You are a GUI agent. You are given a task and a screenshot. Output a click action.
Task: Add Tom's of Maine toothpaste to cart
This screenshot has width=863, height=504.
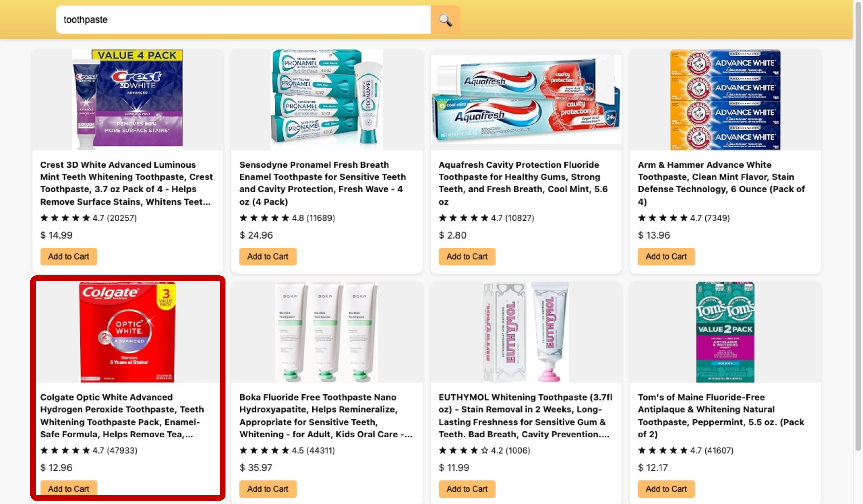(666, 489)
